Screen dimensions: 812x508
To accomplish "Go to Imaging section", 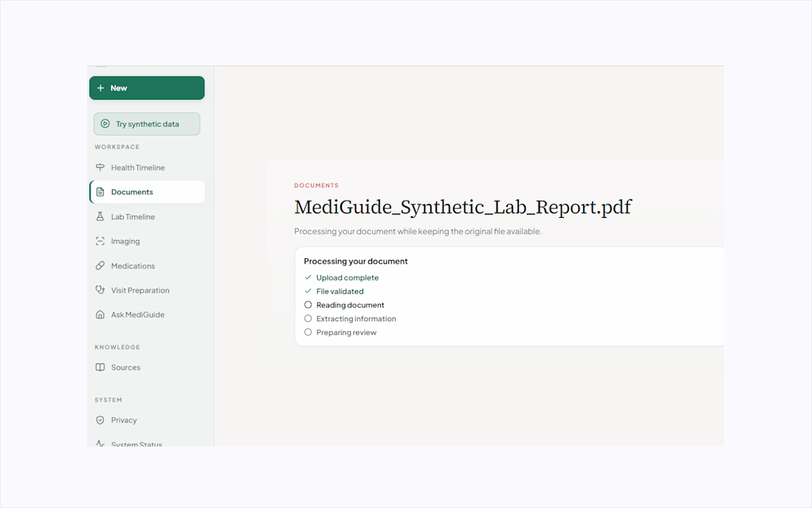I will click(x=147, y=241).
